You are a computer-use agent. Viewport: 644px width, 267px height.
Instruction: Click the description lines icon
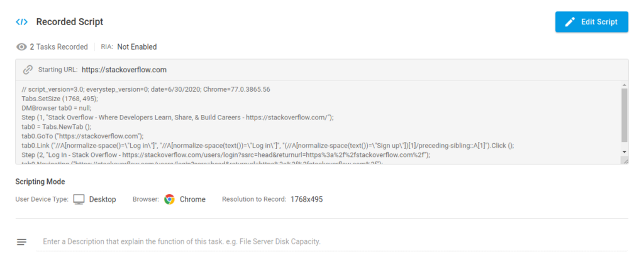pos(22,242)
